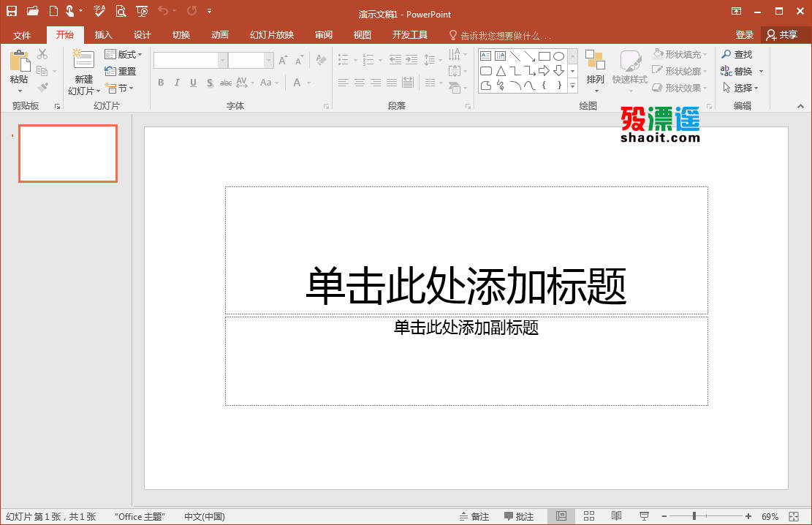Click the numbered list icon
Image resolution: width=812 pixels, height=525 pixels.
368,60
